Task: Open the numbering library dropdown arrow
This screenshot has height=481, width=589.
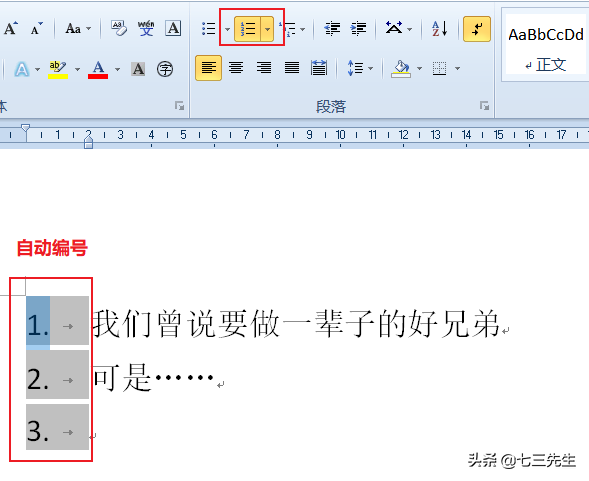Action: tap(267, 29)
